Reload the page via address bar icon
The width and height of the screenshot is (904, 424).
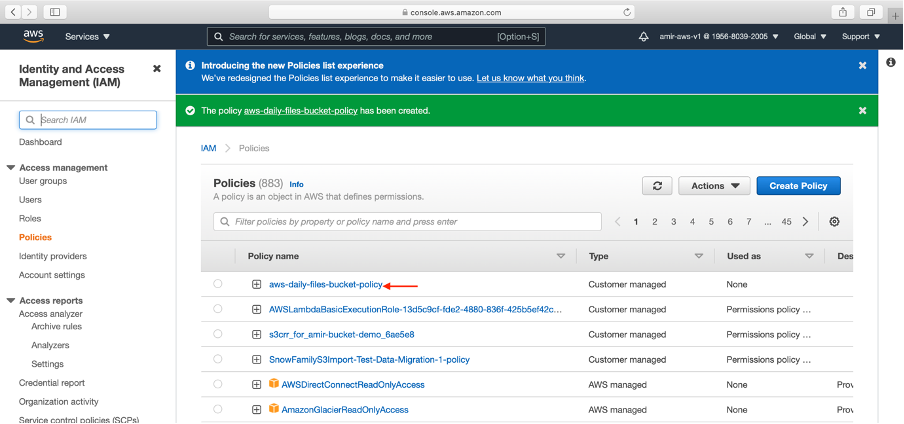coord(627,12)
